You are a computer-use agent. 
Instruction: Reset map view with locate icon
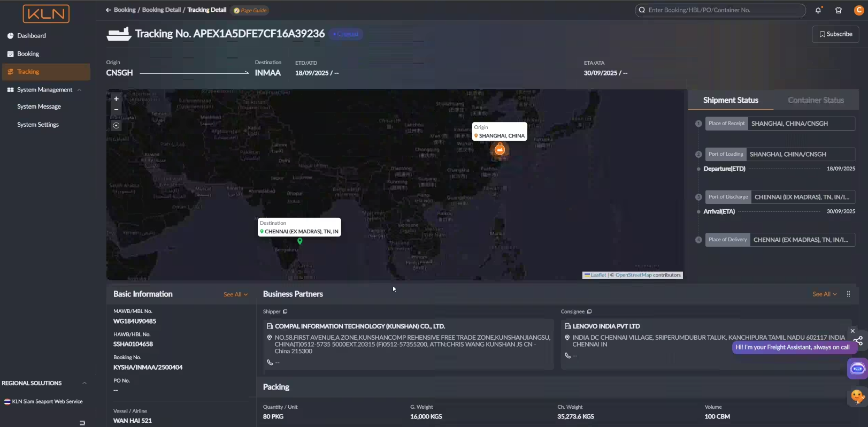click(x=116, y=126)
